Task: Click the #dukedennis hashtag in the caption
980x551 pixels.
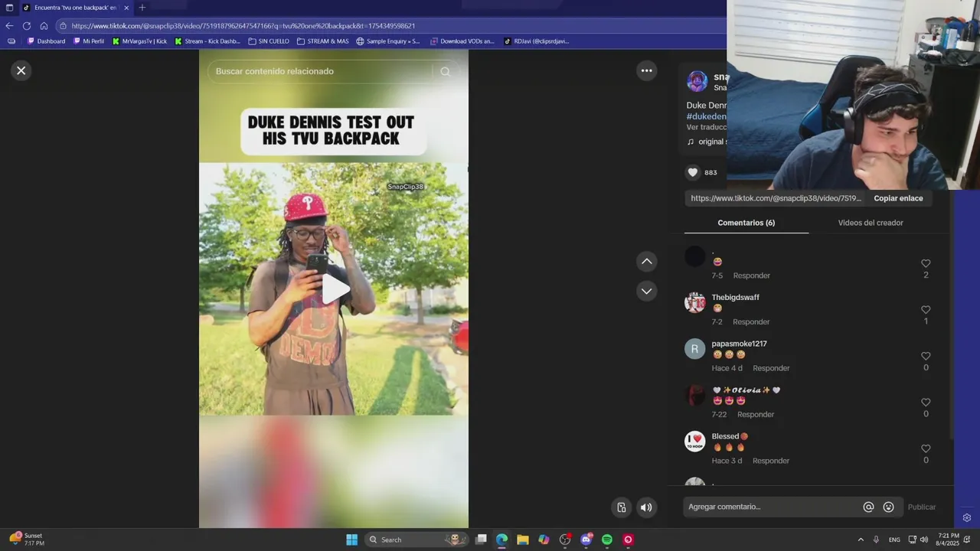Action: (x=707, y=116)
